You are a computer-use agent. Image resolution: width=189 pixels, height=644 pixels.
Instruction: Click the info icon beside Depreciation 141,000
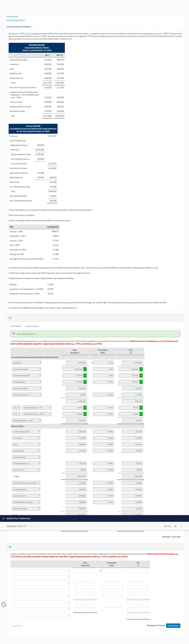(x=85, y=376)
